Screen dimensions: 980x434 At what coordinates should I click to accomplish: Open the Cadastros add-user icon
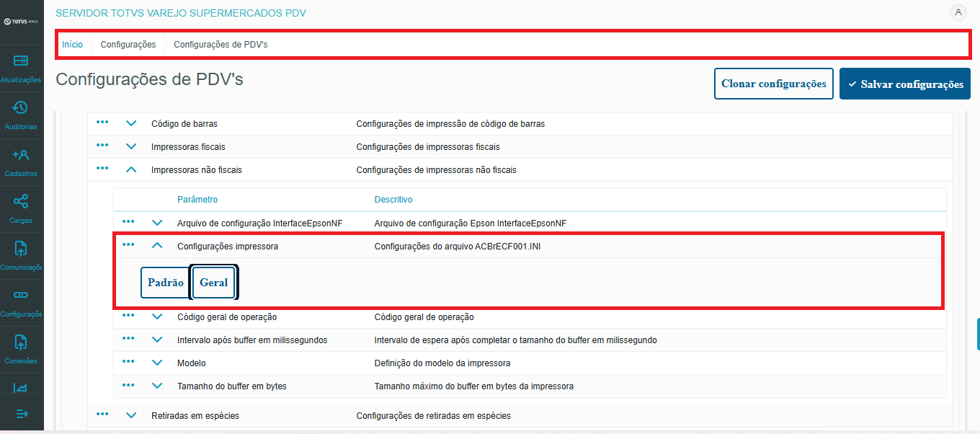pyautogui.click(x=21, y=154)
